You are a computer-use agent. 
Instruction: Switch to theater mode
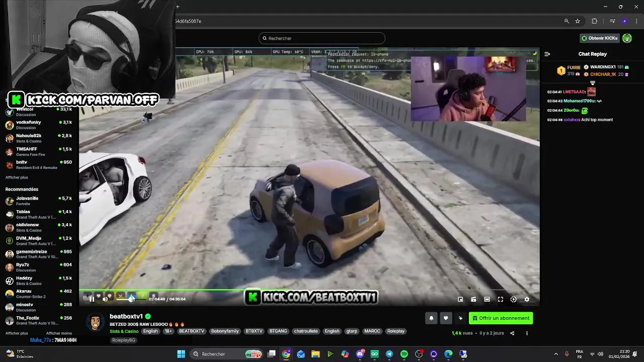click(487, 299)
